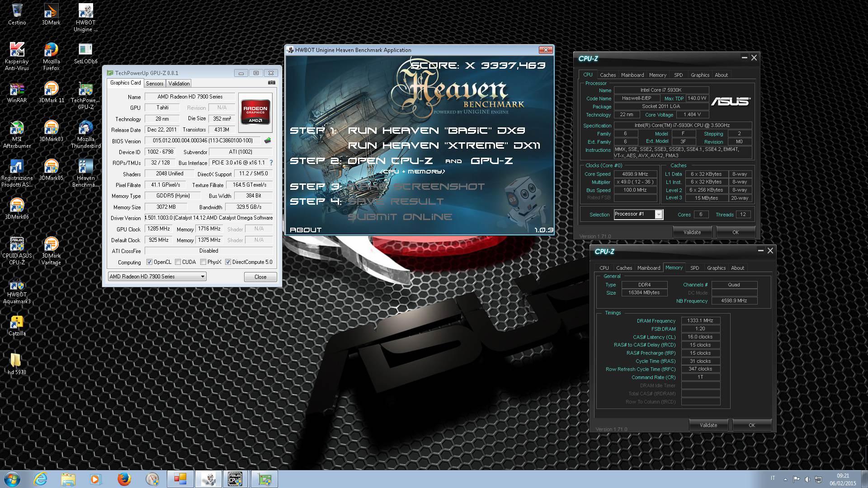Click Close button in GPU-Z
Image resolution: width=868 pixels, height=488 pixels.
tap(260, 277)
